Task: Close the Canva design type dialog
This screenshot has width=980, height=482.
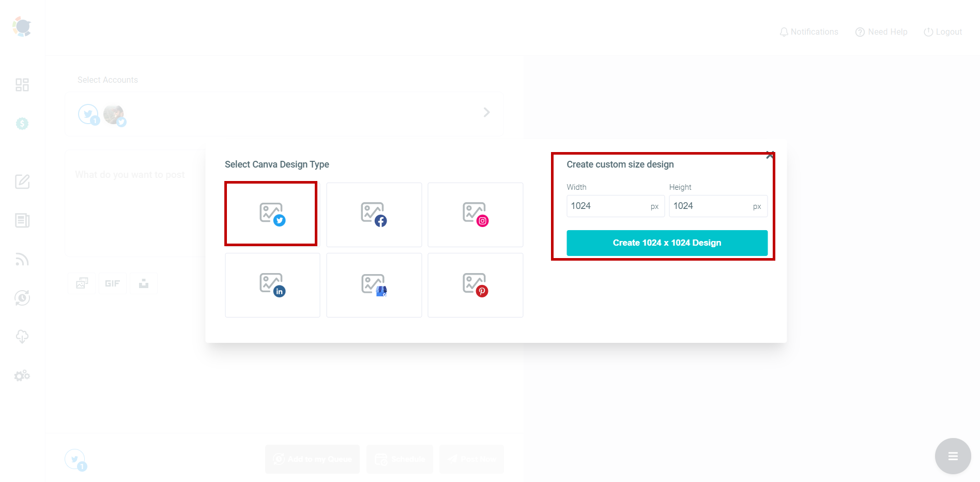Action: 770,154
